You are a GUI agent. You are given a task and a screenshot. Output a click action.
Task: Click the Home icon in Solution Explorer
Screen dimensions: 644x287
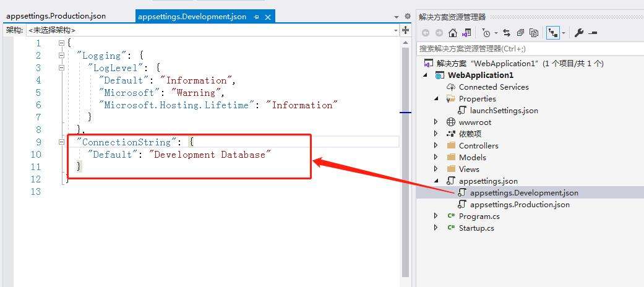tap(453, 33)
